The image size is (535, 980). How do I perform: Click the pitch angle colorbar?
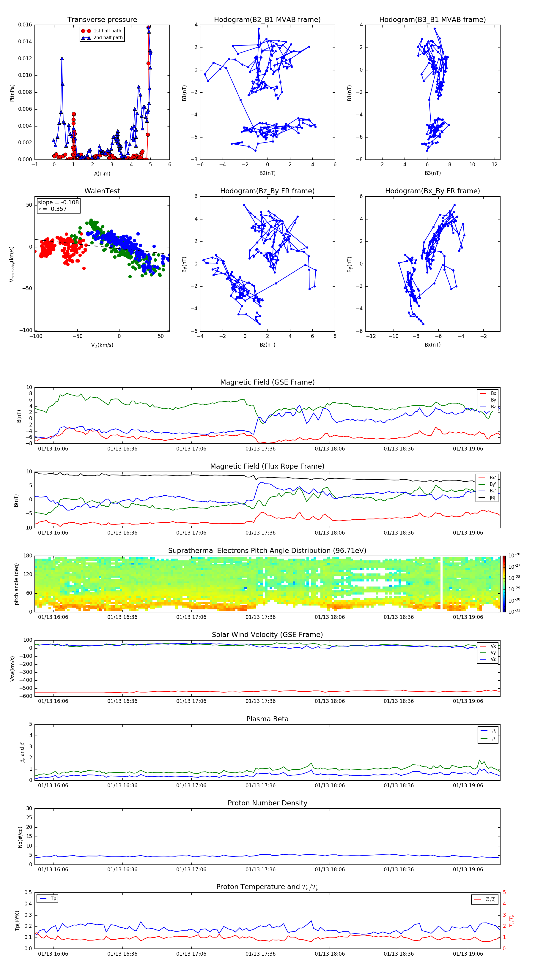tap(504, 584)
